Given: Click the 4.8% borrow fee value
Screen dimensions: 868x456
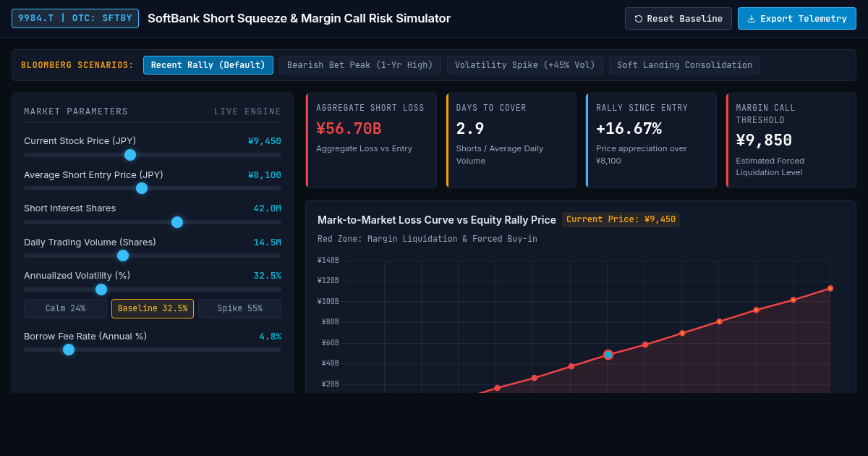Looking at the screenshot, I should [x=271, y=337].
